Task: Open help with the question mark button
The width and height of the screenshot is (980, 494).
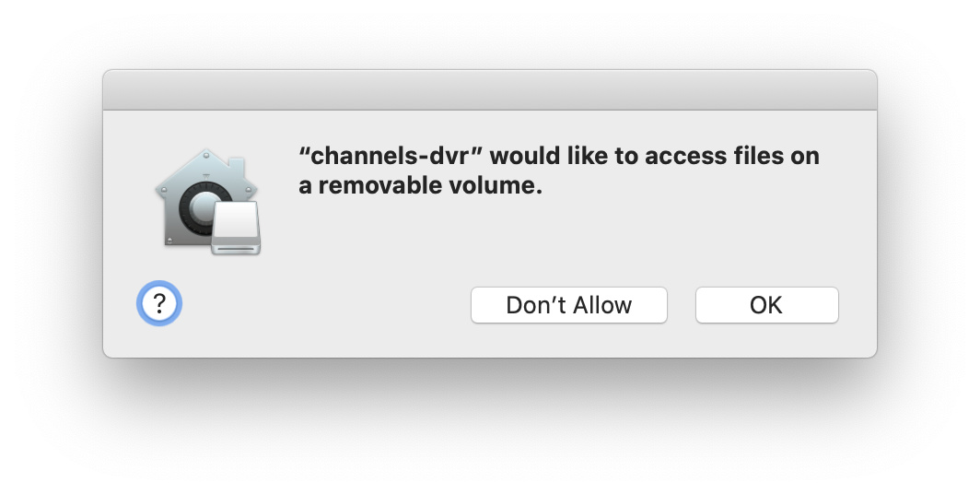Action: click(159, 303)
